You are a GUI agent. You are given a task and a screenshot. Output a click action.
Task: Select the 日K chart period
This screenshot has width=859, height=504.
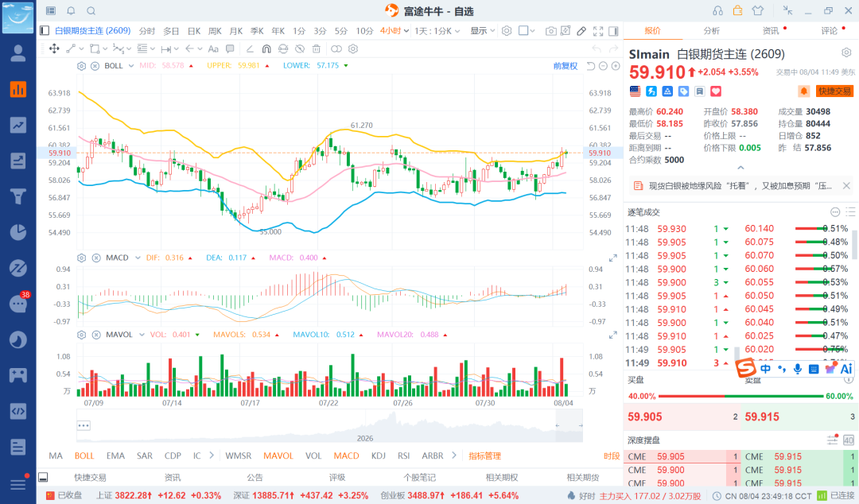[x=194, y=31]
